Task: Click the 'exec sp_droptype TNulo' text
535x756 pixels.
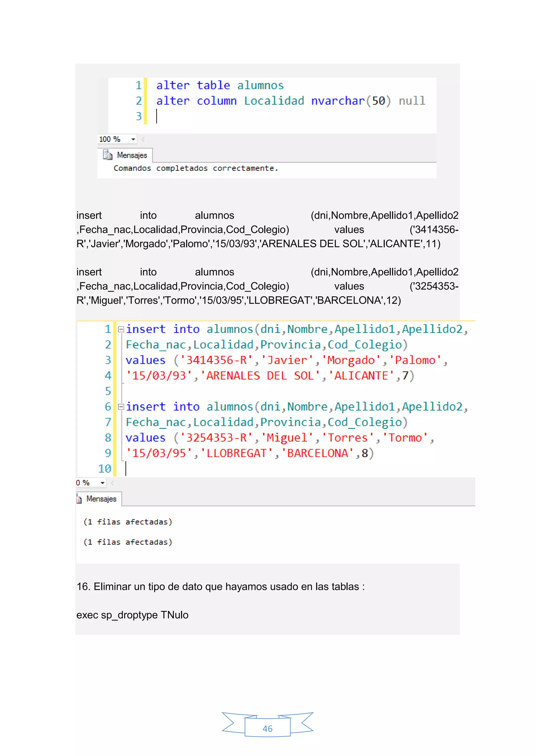Action: click(x=132, y=615)
